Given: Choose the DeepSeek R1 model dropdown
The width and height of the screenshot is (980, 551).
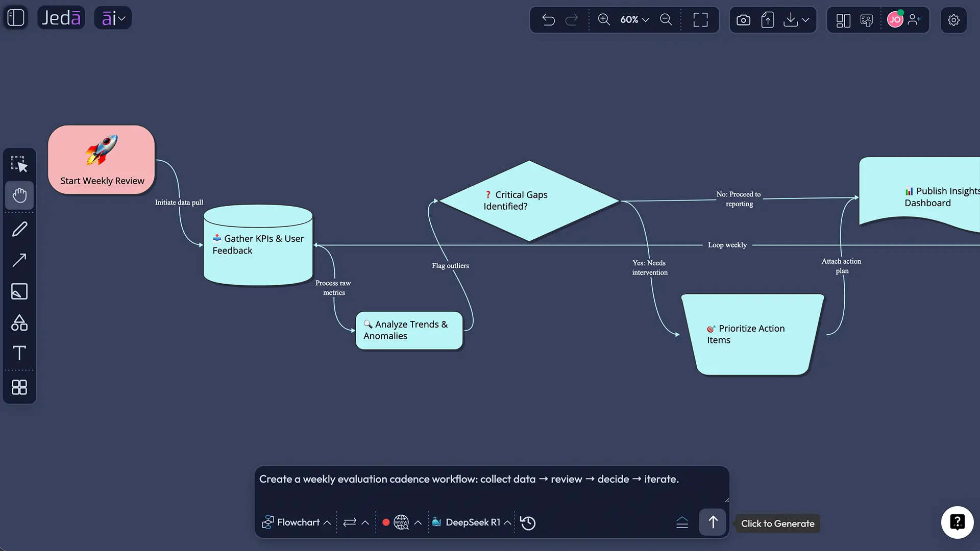Looking at the screenshot, I should 471,522.
